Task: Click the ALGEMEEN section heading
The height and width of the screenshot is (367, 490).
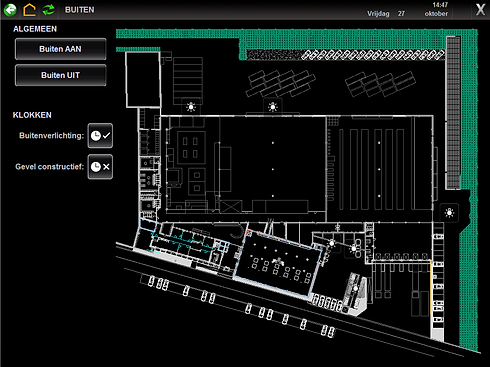Action: [x=35, y=29]
